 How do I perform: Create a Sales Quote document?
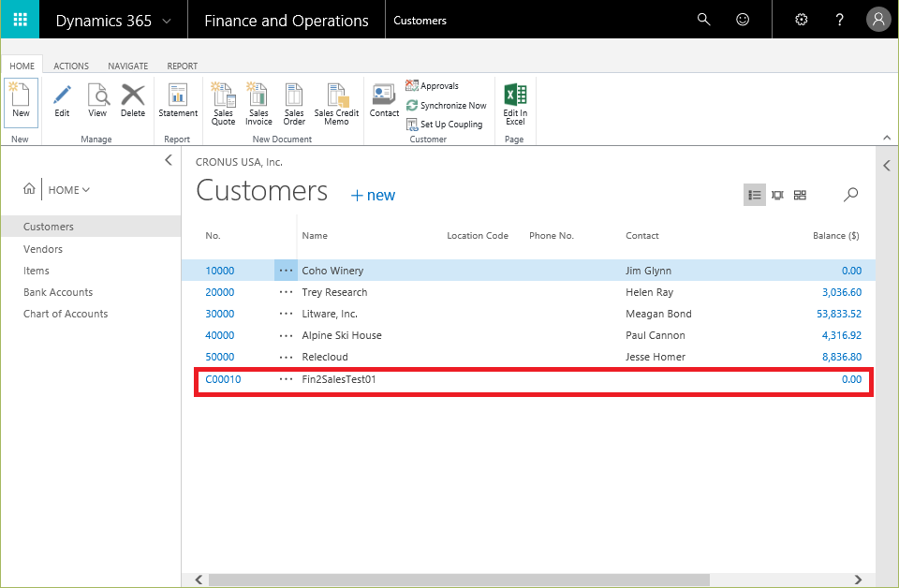pos(223,104)
